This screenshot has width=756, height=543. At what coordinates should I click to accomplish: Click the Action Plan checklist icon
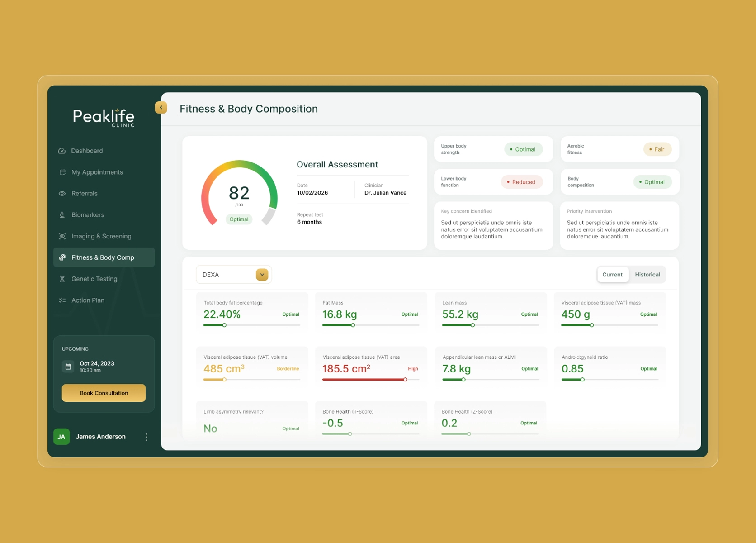[x=62, y=300]
